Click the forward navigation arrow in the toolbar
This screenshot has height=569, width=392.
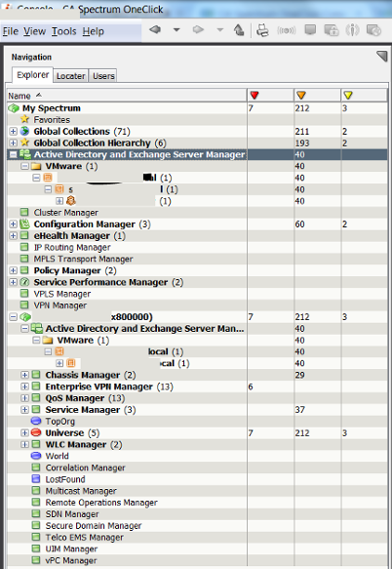[x=198, y=29]
